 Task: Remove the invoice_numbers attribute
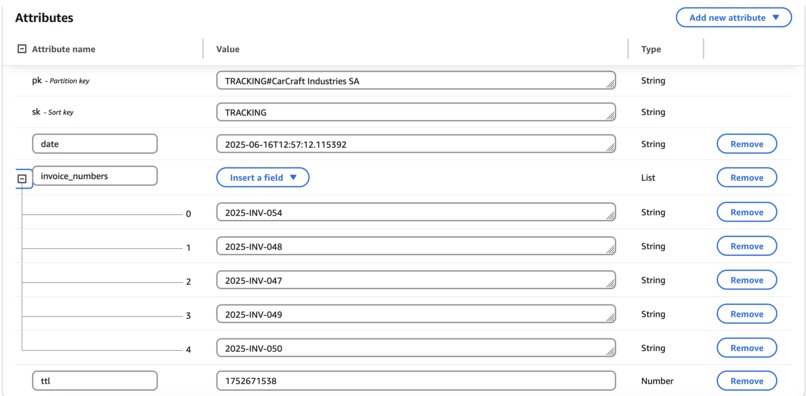pos(746,177)
